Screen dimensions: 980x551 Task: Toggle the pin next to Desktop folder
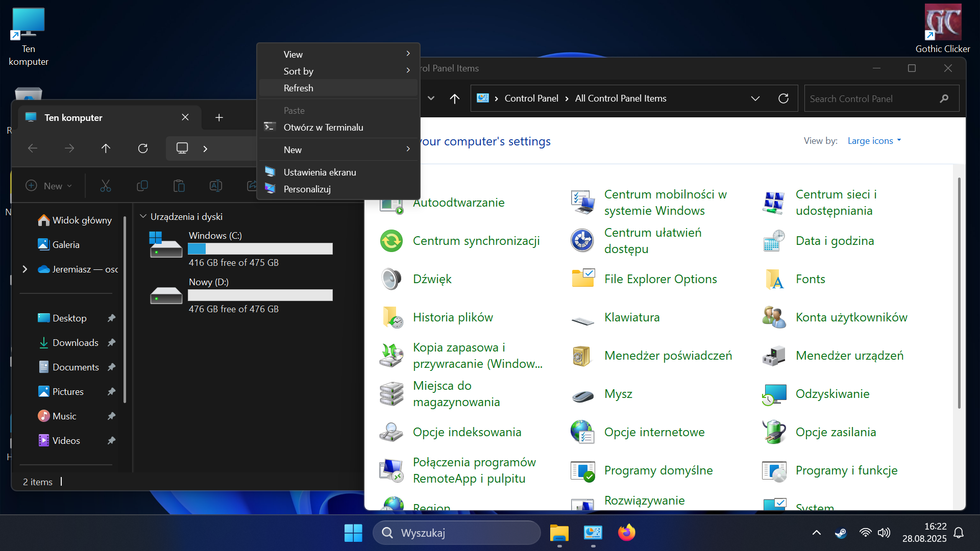[x=111, y=318]
